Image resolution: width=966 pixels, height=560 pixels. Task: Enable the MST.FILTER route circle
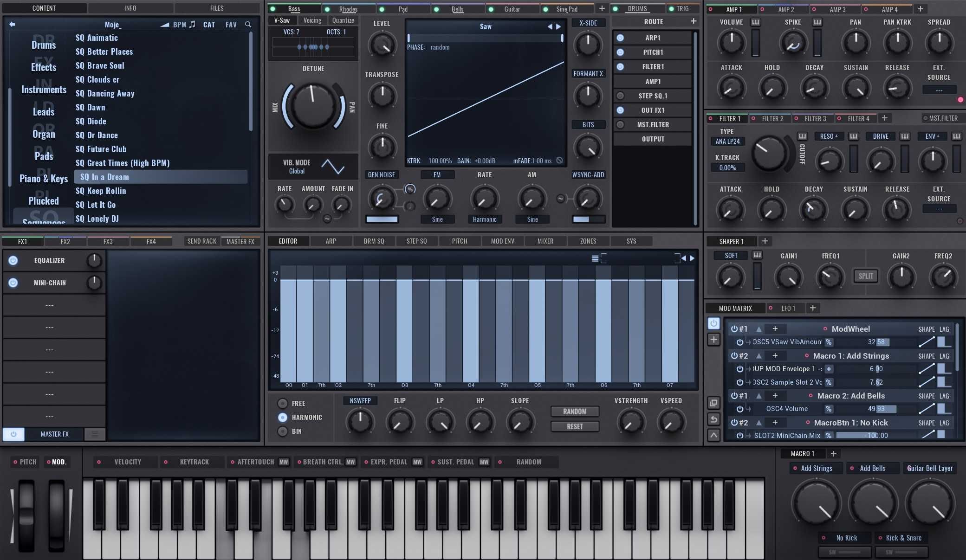point(620,124)
